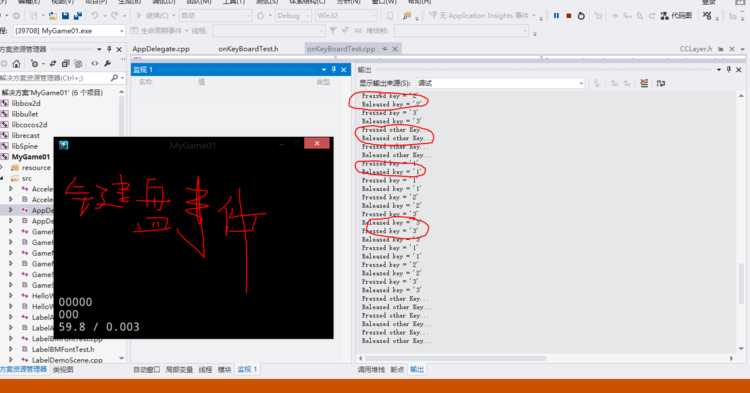Toggle word wrap icon in Output toolbar

tap(661, 83)
